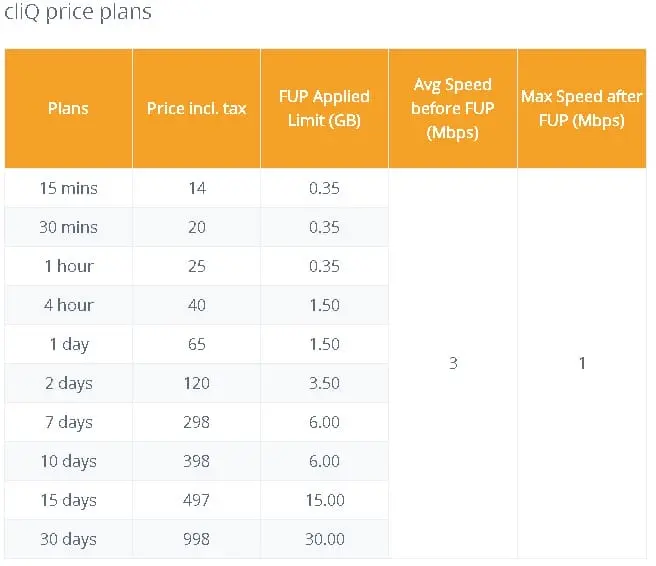Image resolution: width=656 pixels, height=566 pixels.
Task: Select the 30.00 GB limit cell
Action: (x=324, y=539)
